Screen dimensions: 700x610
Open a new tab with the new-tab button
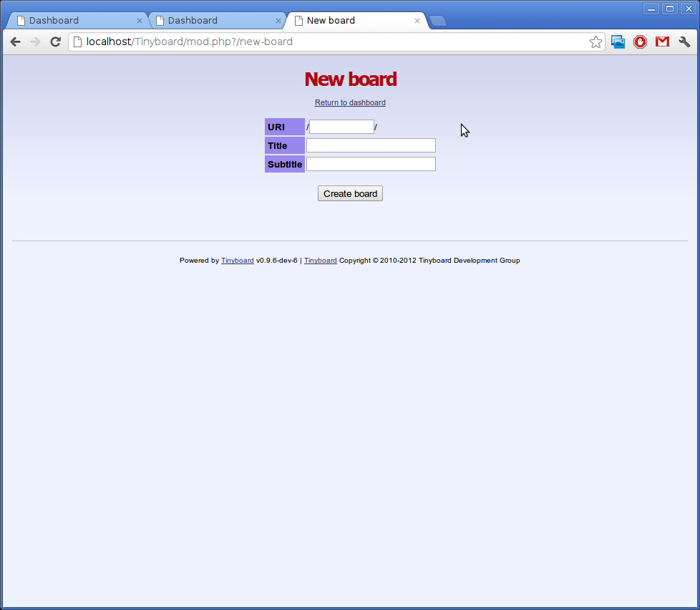(438, 21)
